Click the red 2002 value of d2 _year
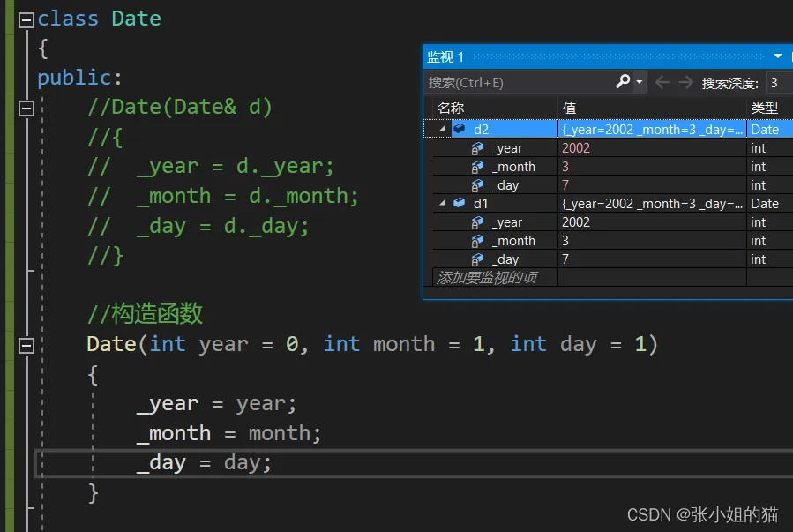 576,148
